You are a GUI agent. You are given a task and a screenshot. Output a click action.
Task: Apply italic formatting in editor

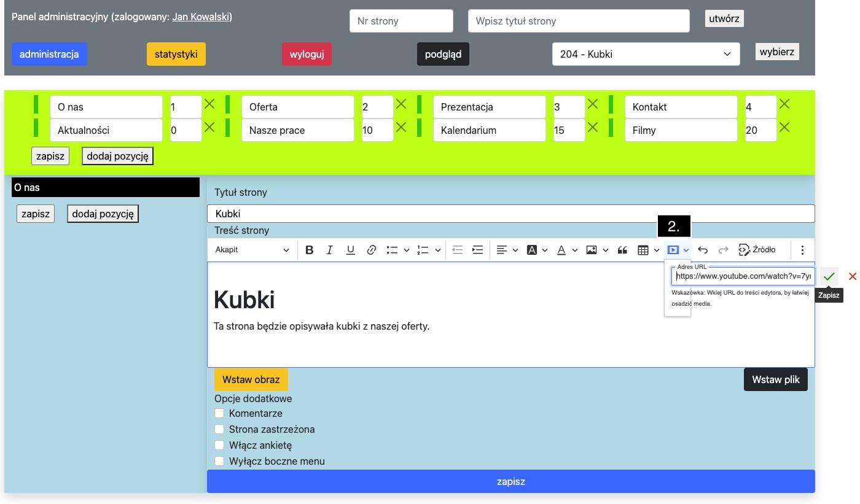click(x=330, y=250)
